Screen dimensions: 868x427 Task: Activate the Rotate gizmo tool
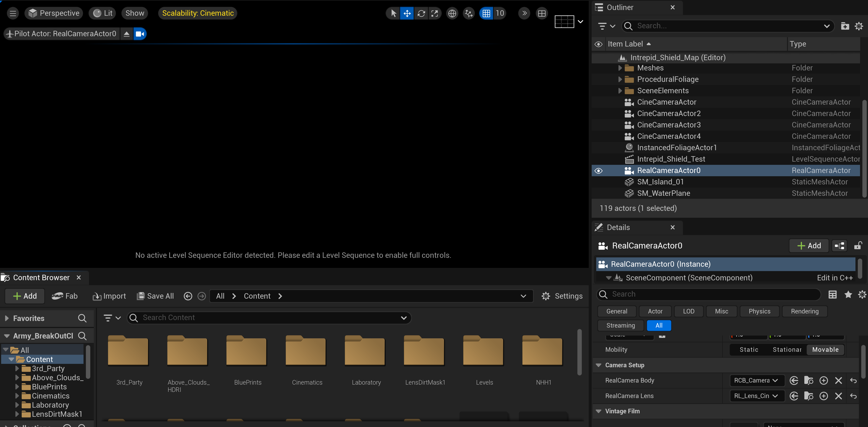coord(421,13)
